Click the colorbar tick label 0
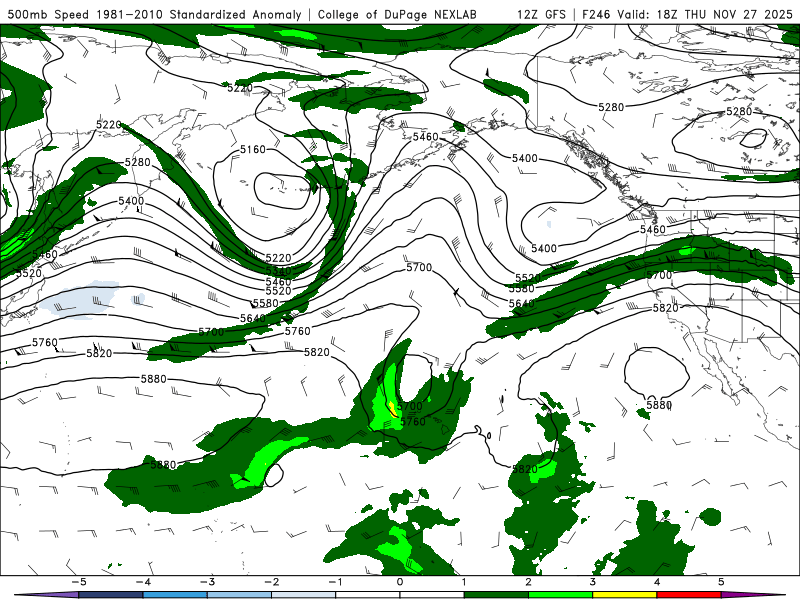The width and height of the screenshot is (800, 600). (400, 582)
